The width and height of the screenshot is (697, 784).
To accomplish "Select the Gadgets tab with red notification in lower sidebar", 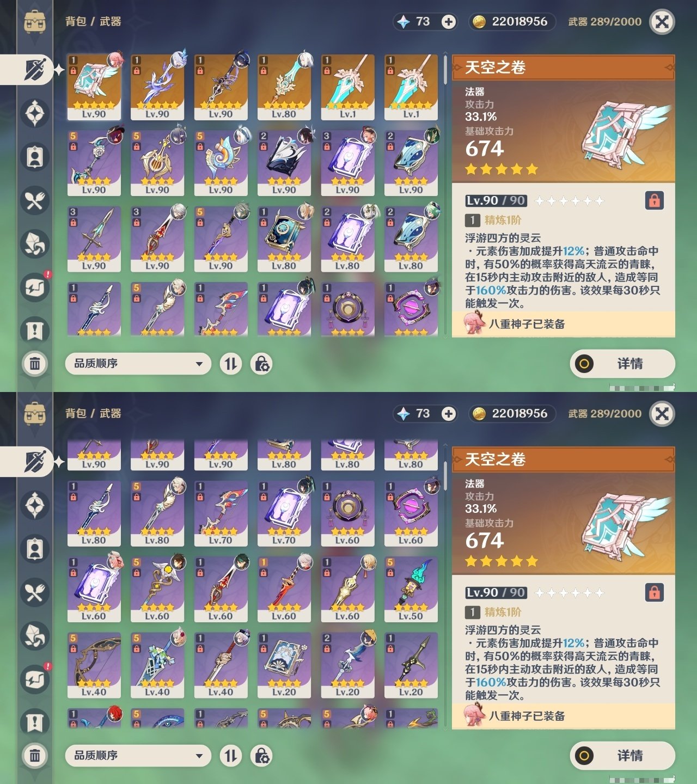I will click(x=35, y=679).
